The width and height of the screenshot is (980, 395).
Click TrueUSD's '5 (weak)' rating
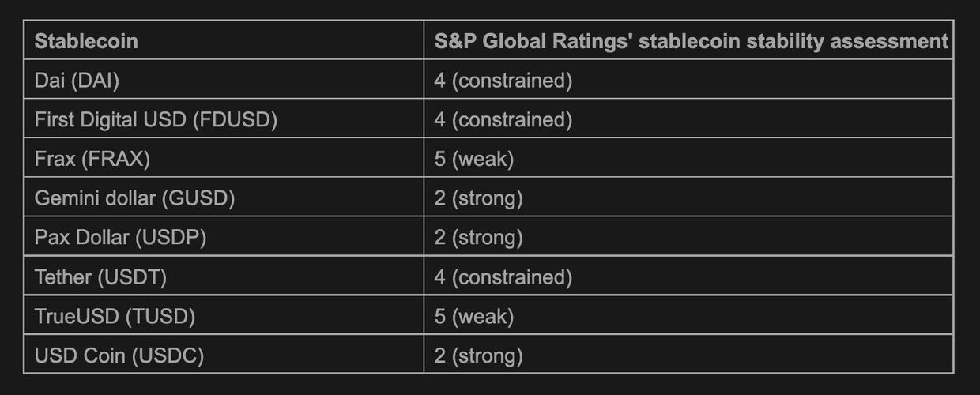(x=474, y=317)
